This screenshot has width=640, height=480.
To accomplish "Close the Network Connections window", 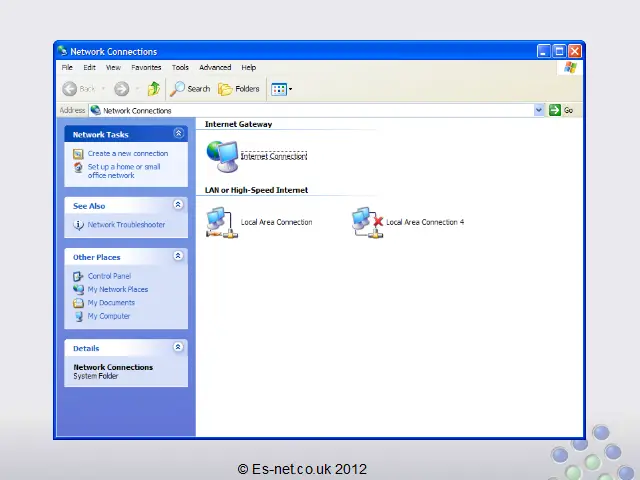I will tap(575, 51).
